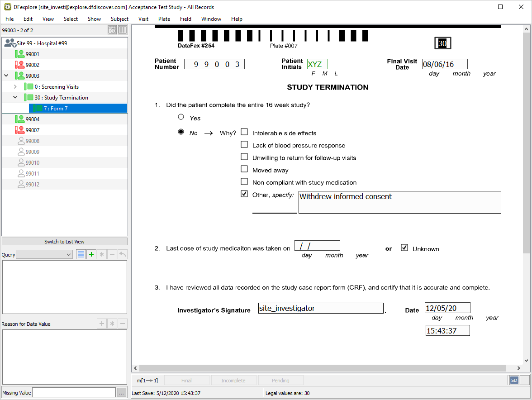Image resolution: width=532 pixels, height=400 pixels.
Task: Expand the 0 : Screening Visits node
Action: pos(15,86)
